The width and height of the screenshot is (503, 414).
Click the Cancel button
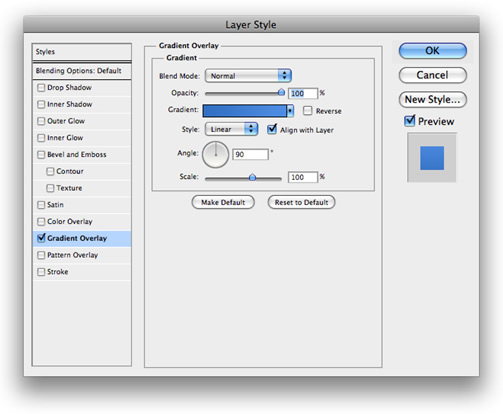coord(432,75)
